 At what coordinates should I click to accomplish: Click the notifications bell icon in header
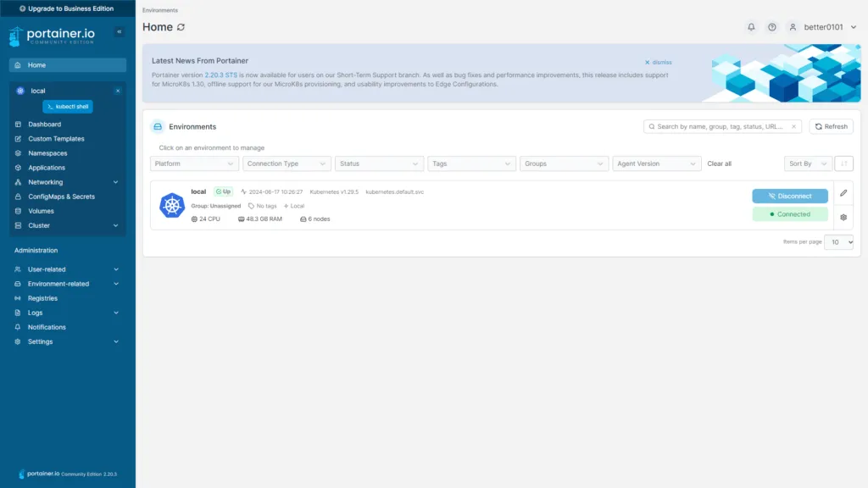tap(751, 27)
